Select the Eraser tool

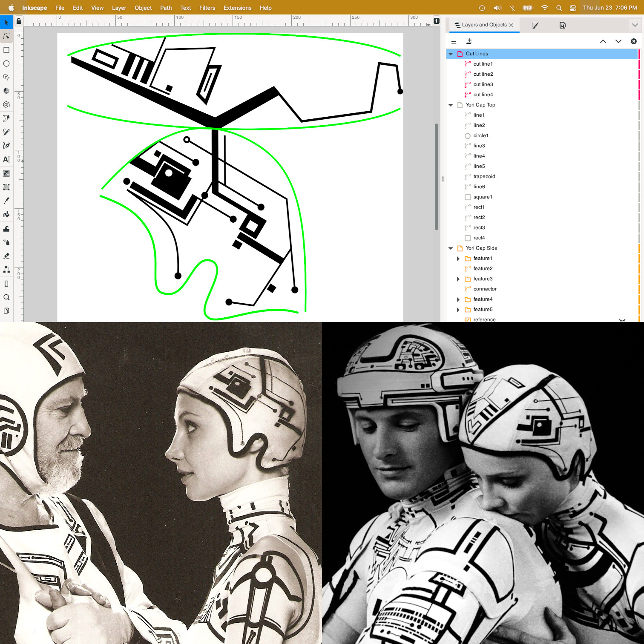[x=6, y=256]
